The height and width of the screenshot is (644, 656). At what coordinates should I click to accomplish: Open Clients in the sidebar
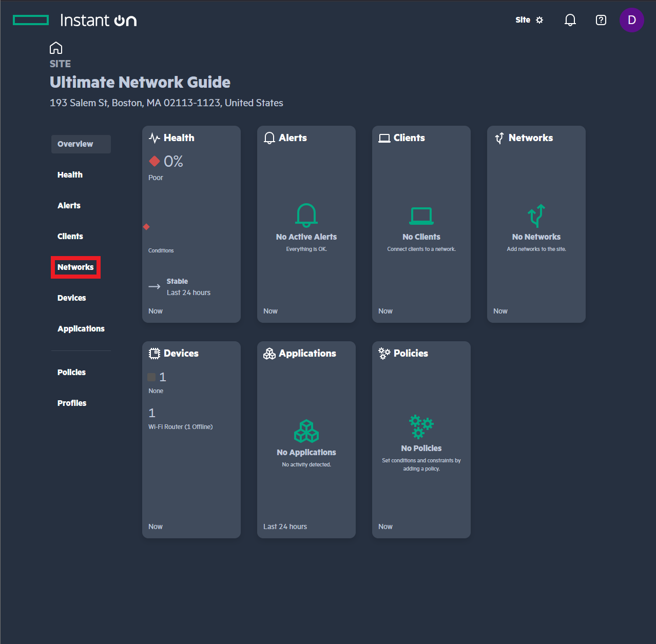[x=70, y=237]
